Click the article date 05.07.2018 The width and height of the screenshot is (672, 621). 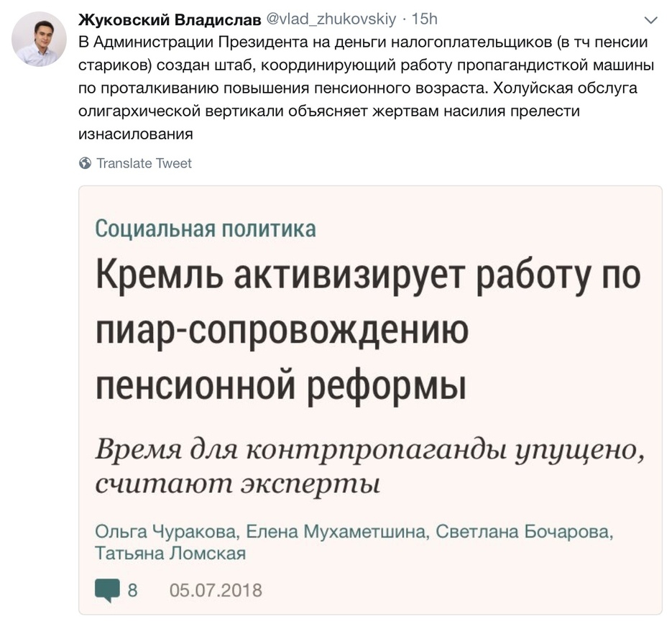pyautogui.click(x=216, y=591)
